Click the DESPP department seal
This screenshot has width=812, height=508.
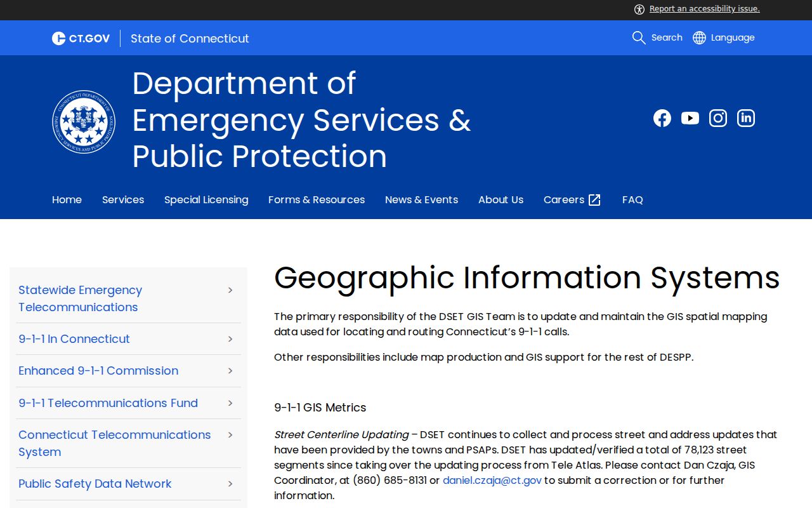[x=84, y=121]
